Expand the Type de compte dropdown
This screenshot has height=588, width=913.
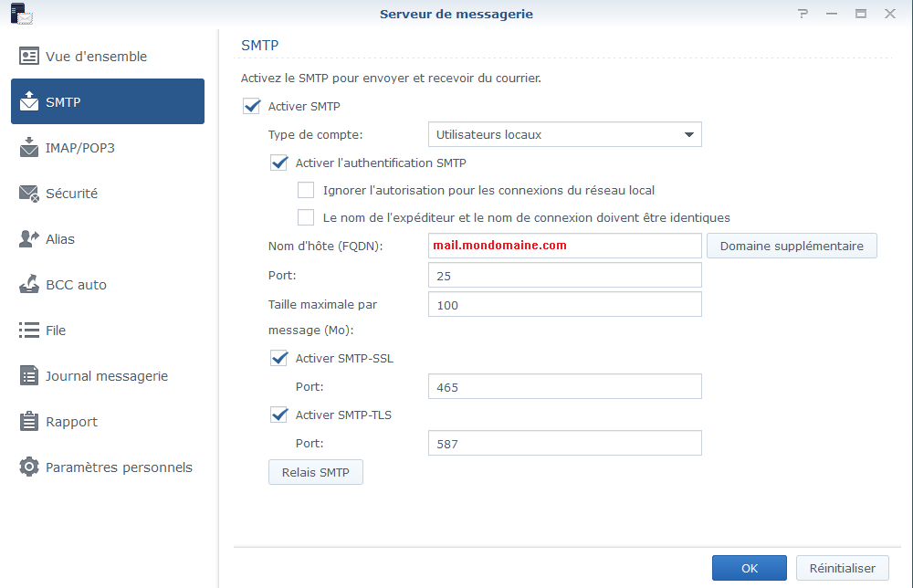(564, 135)
